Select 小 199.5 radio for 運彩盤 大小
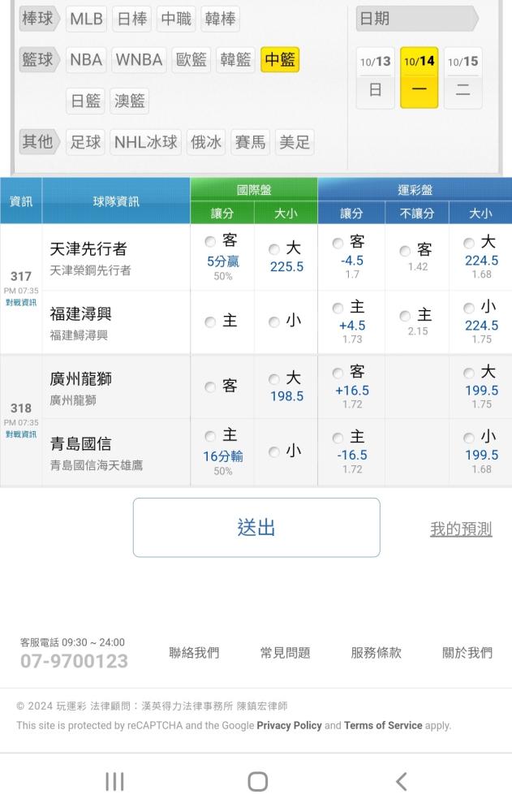The image size is (512, 812). (x=469, y=438)
